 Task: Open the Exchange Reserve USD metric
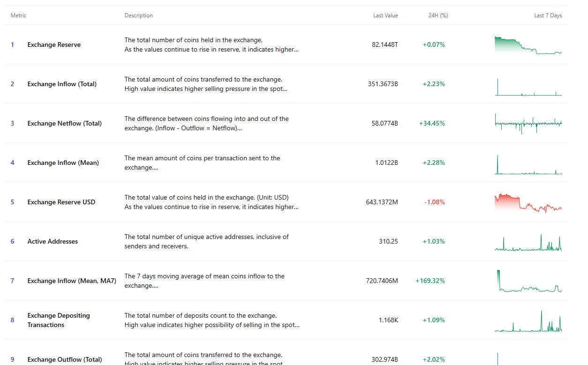[61, 202]
